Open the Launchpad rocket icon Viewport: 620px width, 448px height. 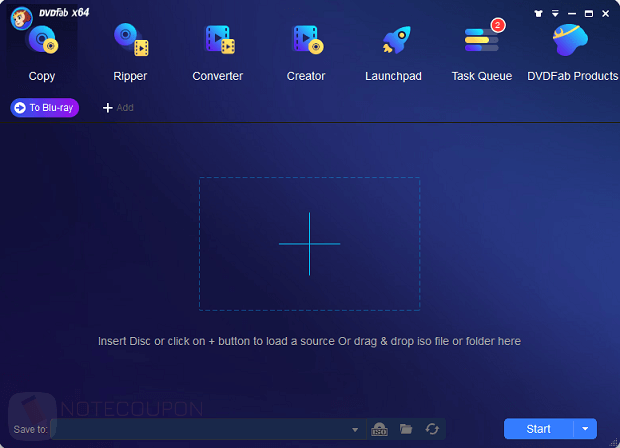397,40
